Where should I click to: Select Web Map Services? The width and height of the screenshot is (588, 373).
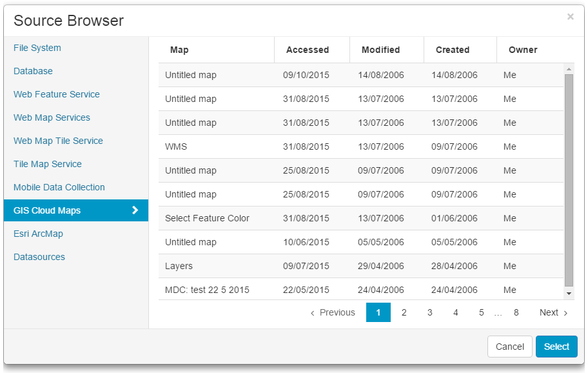coord(52,118)
